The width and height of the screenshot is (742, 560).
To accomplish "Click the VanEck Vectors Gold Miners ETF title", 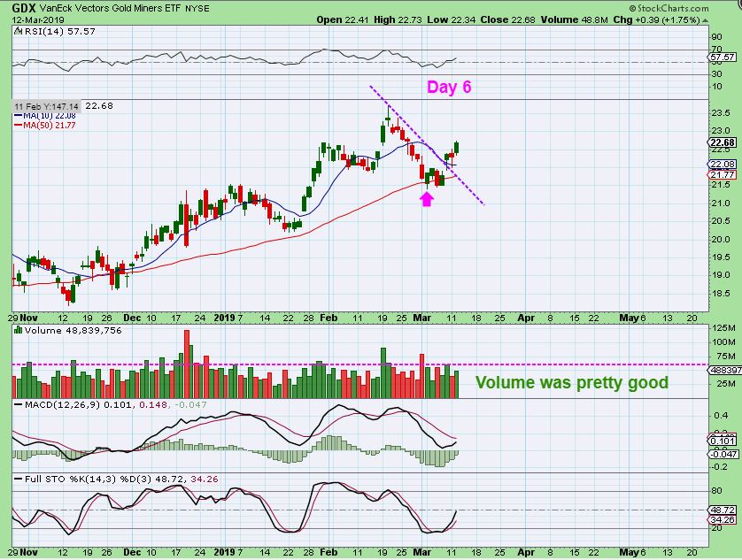I will [110, 8].
